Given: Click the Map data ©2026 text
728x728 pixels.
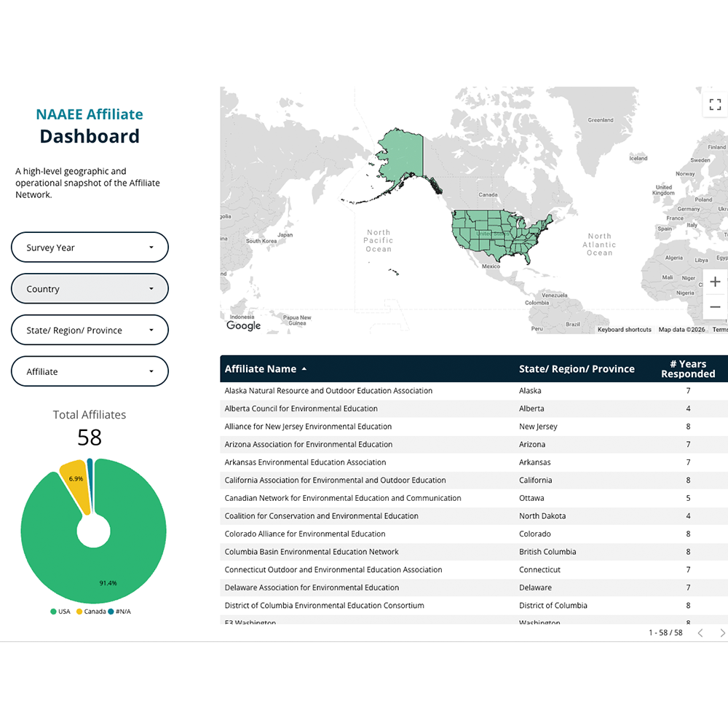Looking at the screenshot, I should coord(681,330).
